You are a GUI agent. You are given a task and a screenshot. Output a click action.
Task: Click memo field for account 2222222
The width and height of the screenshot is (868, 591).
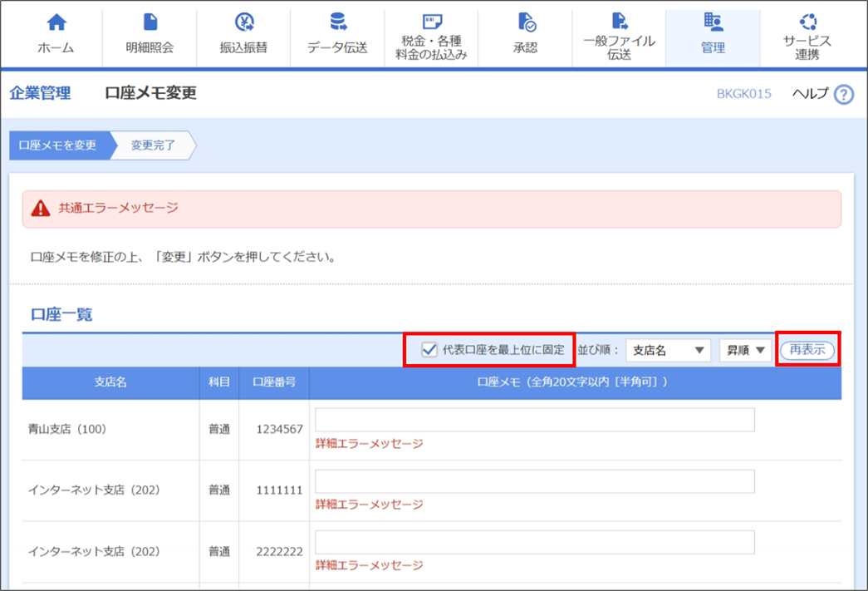[x=535, y=542]
